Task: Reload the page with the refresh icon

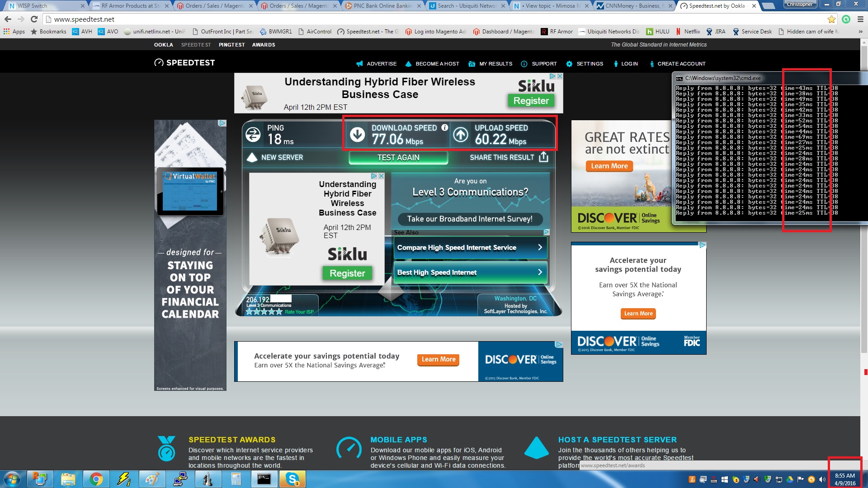Action: (34, 19)
